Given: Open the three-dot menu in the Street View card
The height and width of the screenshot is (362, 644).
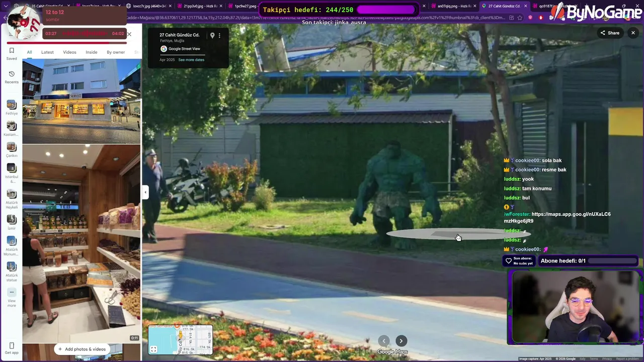Looking at the screenshot, I should point(219,36).
